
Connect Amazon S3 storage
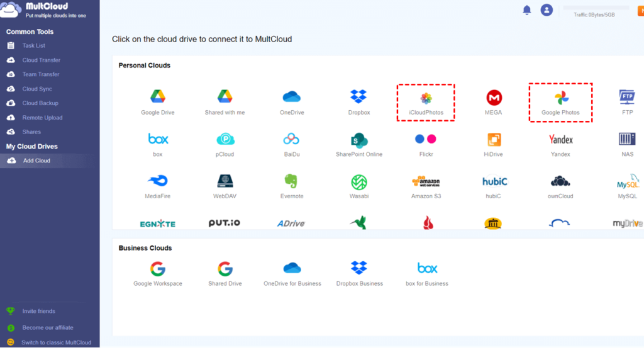point(426,181)
